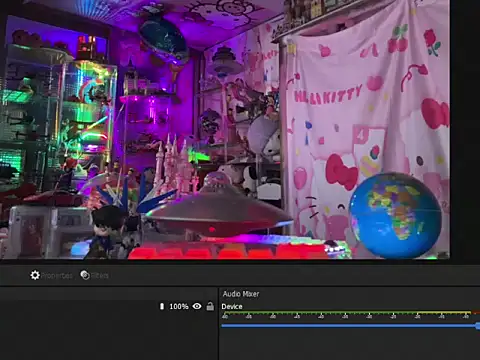The height and width of the screenshot is (360, 480).
Task: Select the Audio Mixer panel title
Action: click(241, 294)
